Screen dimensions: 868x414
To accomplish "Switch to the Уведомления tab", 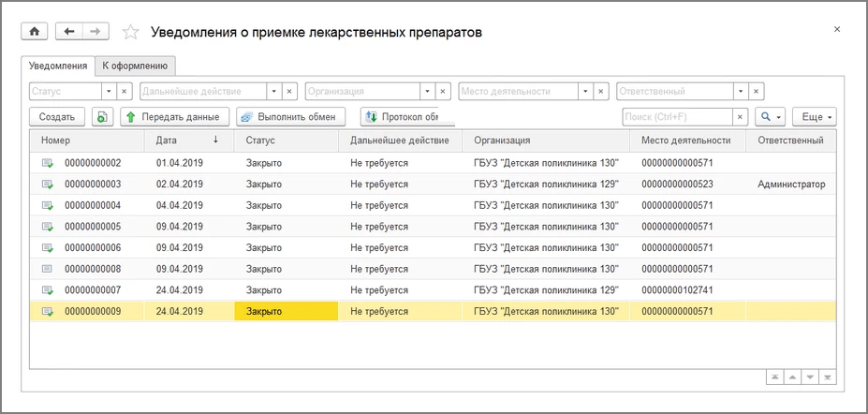I will [x=57, y=66].
